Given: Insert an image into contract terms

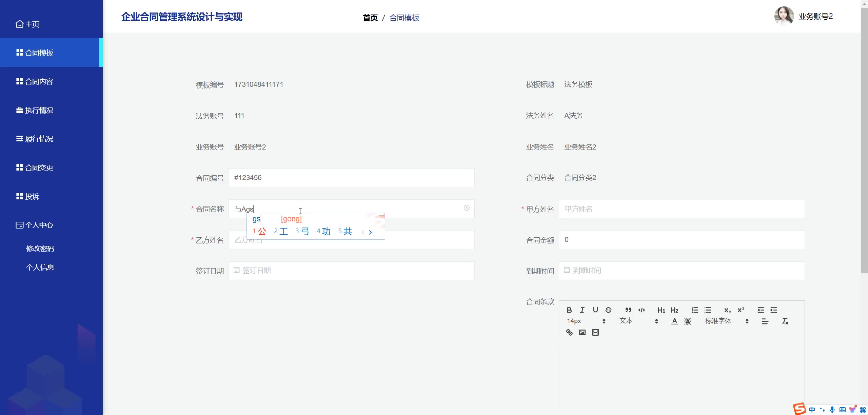Looking at the screenshot, I should click(x=582, y=332).
